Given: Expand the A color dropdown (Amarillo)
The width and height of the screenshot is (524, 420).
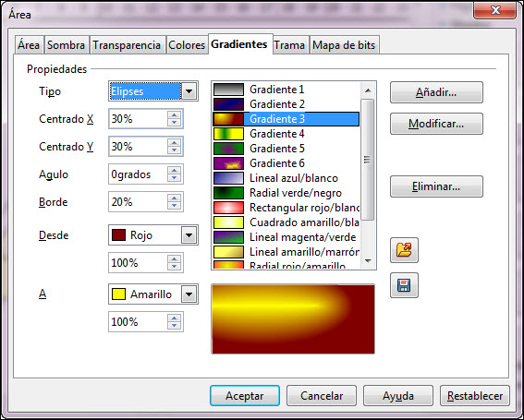Looking at the screenshot, I should click(189, 294).
